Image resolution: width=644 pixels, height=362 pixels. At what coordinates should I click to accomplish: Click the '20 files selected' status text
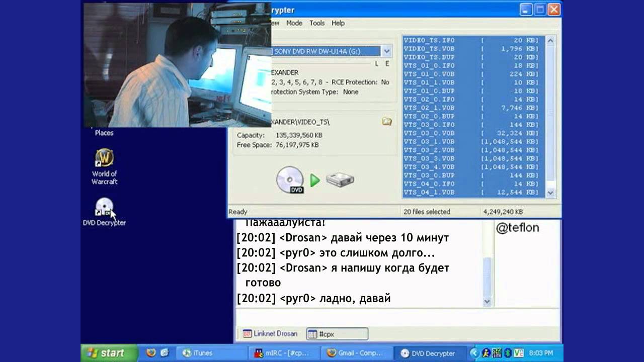point(427,212)
